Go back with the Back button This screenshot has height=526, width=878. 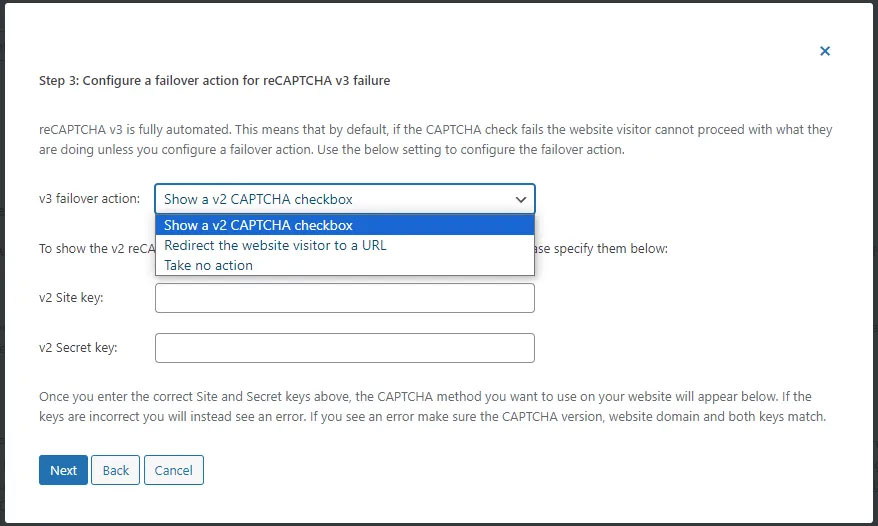click(x=115, y=470)
